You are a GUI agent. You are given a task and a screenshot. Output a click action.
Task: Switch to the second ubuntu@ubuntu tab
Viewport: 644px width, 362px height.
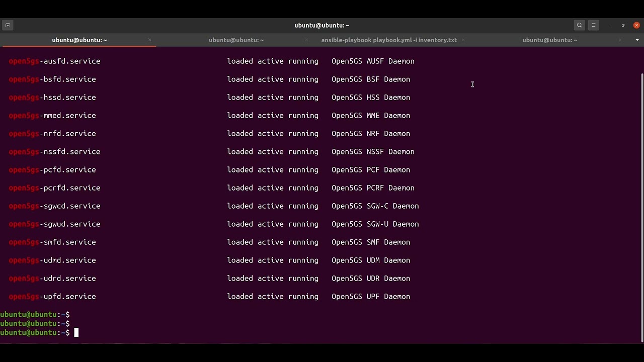tap(236, 40)
